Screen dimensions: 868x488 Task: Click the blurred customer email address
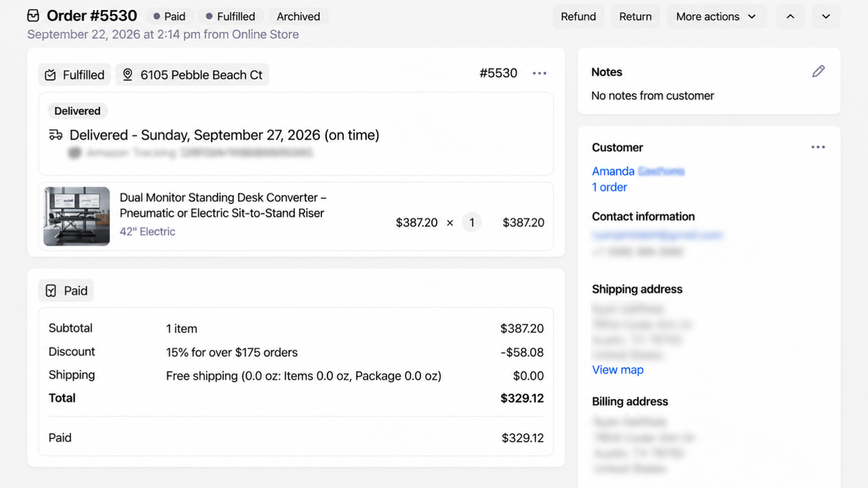point(657,235)
